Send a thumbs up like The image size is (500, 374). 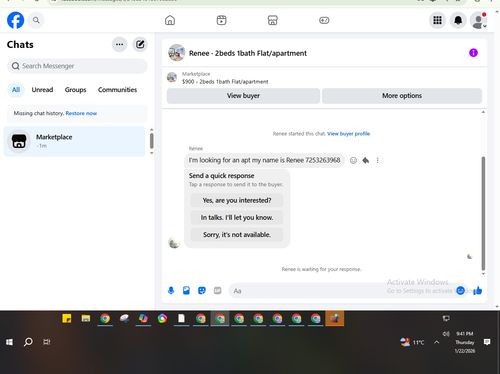478,291
